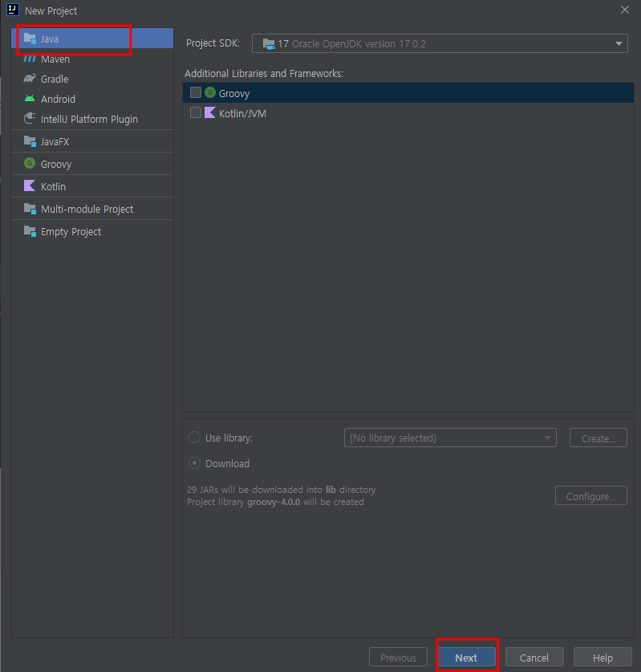The image size is (641, 672).
Task: Select Kotlin label in sidebar
Action: coord(53,187)
